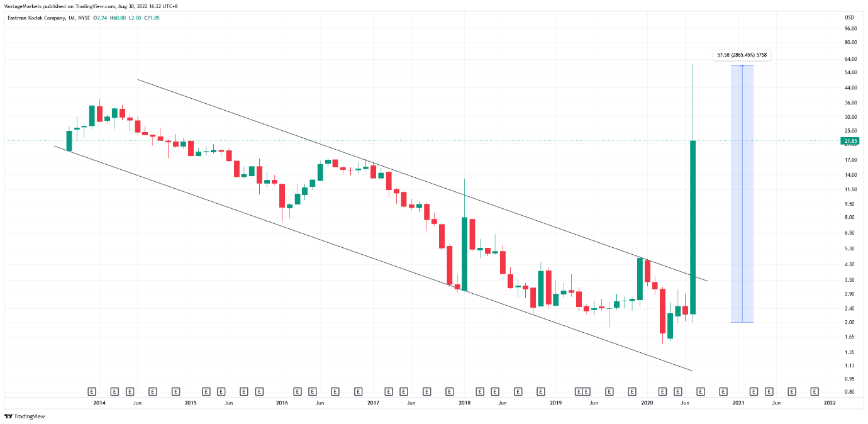Click the 2022 label on time axis
The height and width of the screenshot is (424, 868).
click(830, 403)
